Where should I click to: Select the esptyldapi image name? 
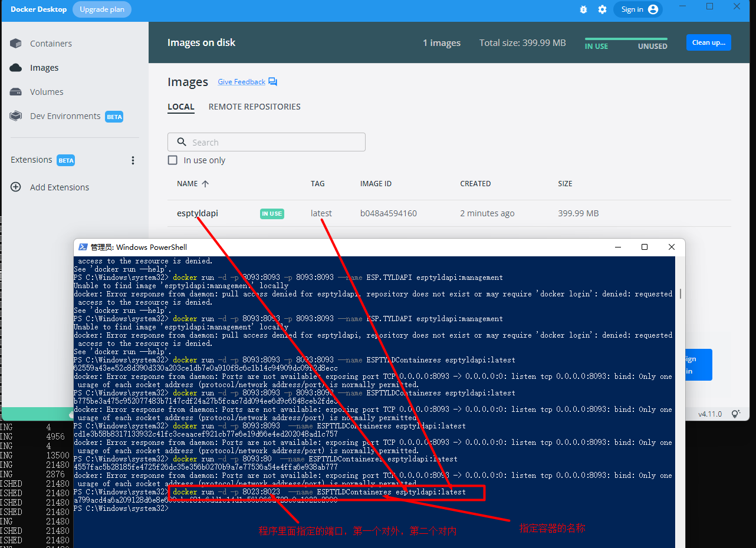click(x=198, y=213)
